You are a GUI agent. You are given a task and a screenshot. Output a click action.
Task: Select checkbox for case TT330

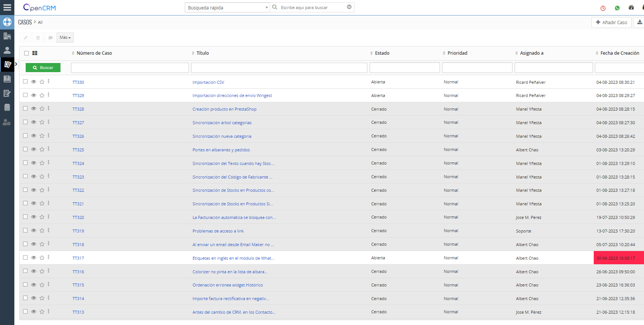point(25,82)
